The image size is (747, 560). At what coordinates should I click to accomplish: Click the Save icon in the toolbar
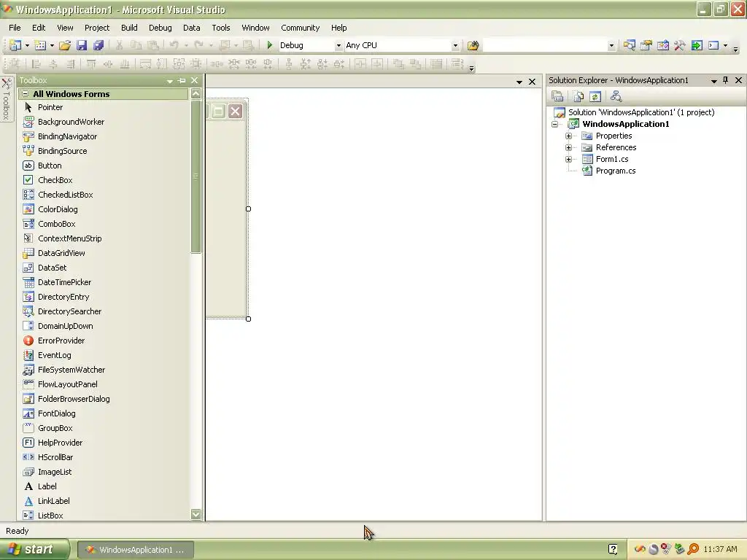tap(82, 45)
